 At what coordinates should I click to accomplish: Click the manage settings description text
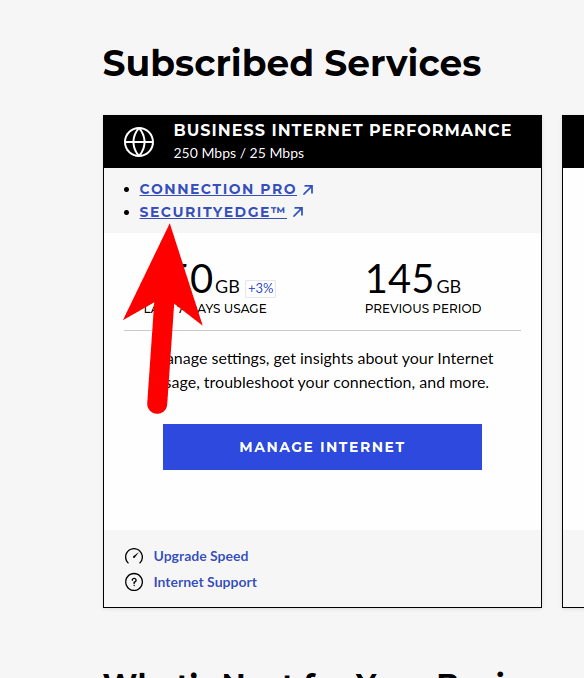322,371
